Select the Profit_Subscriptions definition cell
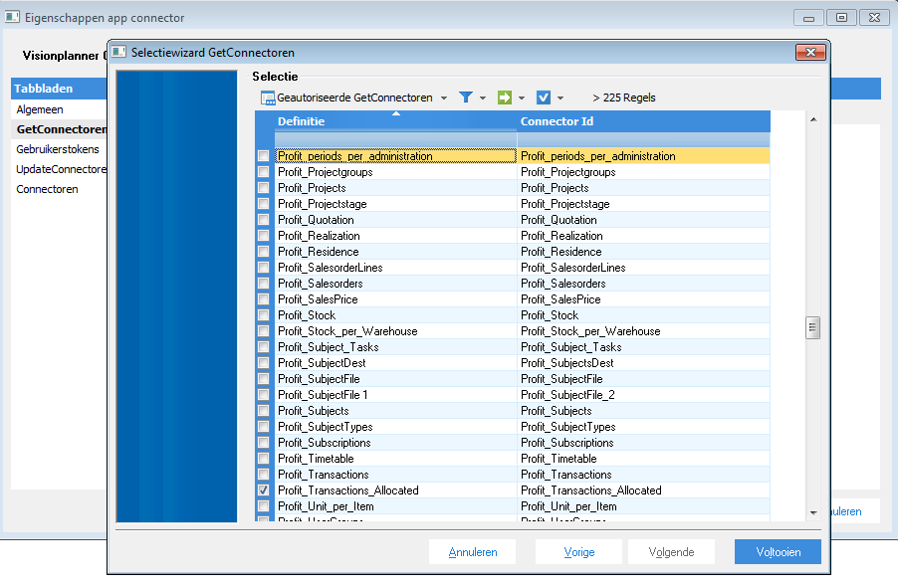The width and height of the screenshot is (898, 588). [396, 443]
